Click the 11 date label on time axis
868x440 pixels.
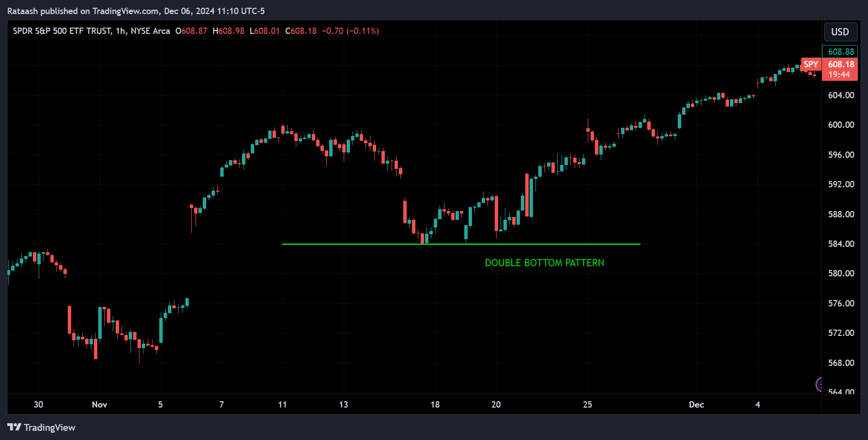click(283, 405)
